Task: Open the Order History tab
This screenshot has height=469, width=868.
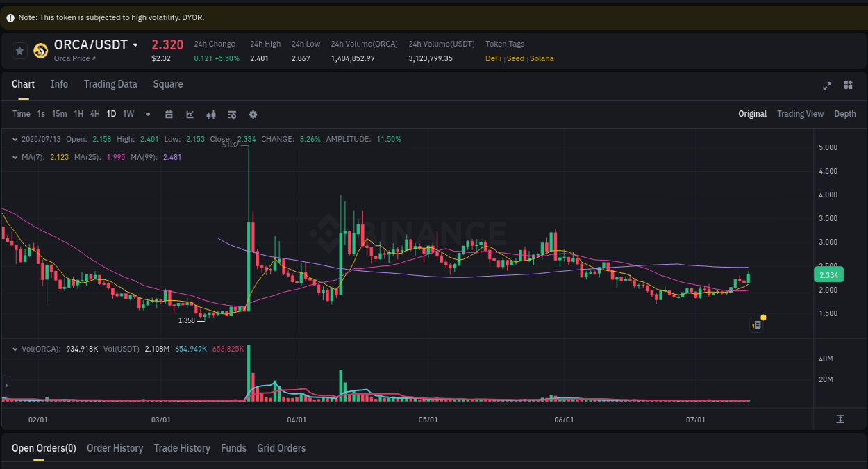Action: tap(115, 448)
